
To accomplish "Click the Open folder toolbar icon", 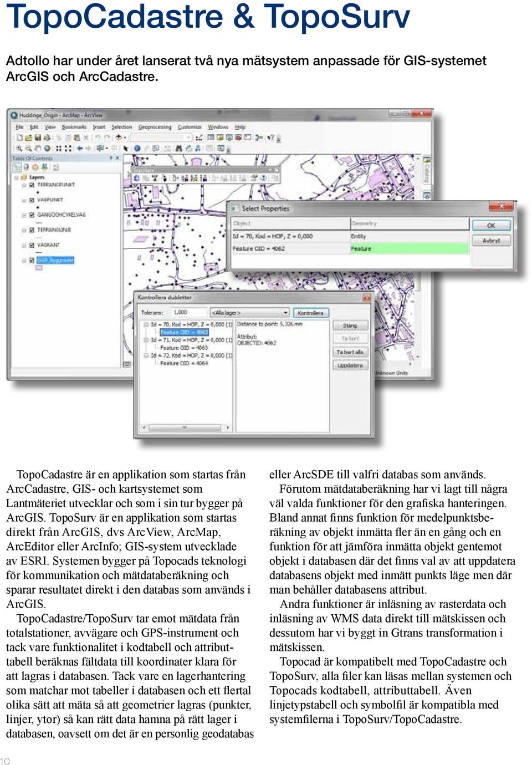I will (28, 137).
